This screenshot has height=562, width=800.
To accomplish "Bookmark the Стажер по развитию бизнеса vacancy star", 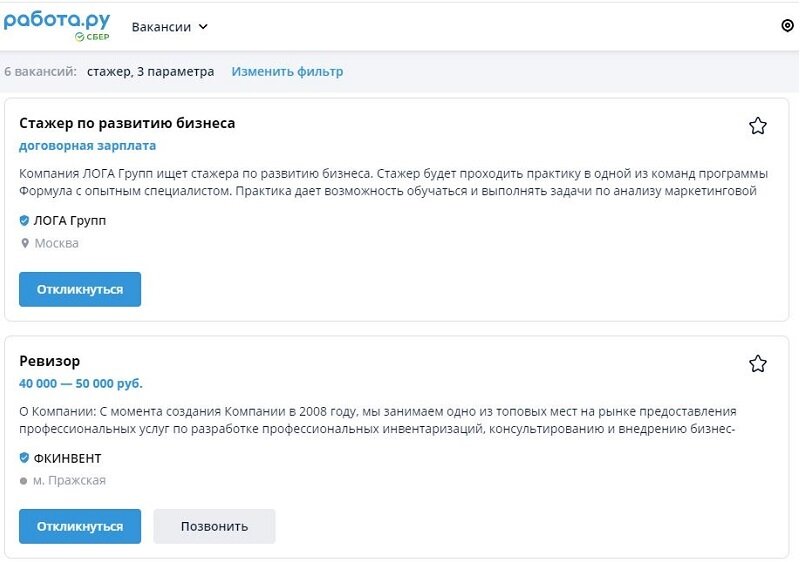I will [x=758, y=126].
